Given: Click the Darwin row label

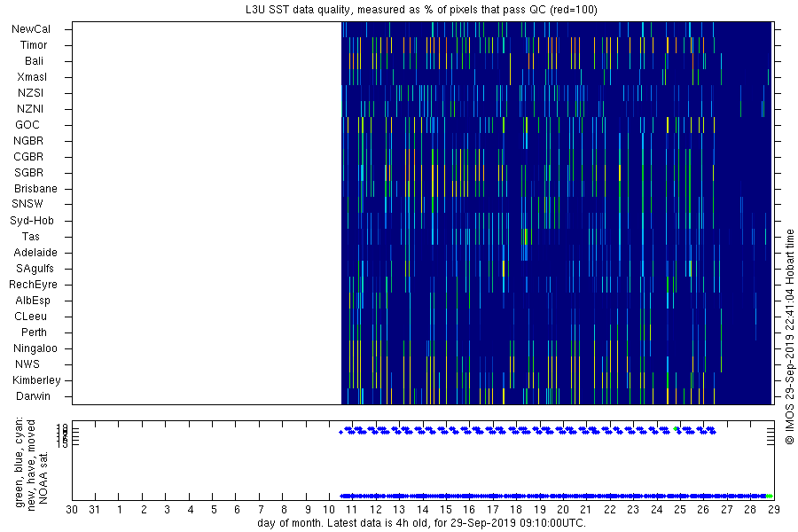Looking at the screenshot, I should [x=33, y=396].
